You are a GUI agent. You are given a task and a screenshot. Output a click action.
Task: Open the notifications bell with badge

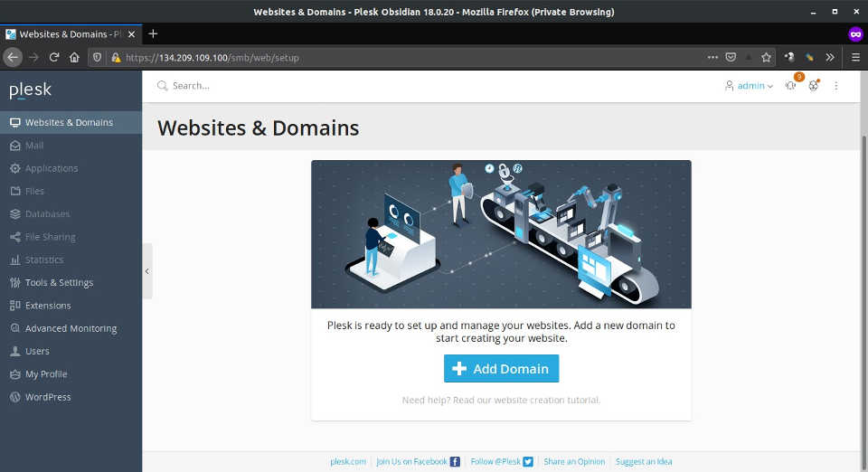[x=792, y=84]
